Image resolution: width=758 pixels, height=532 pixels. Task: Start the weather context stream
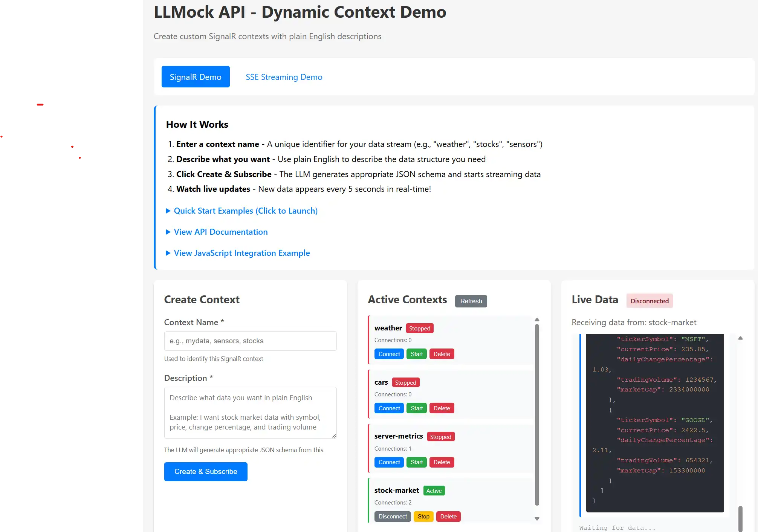(416, 354)
